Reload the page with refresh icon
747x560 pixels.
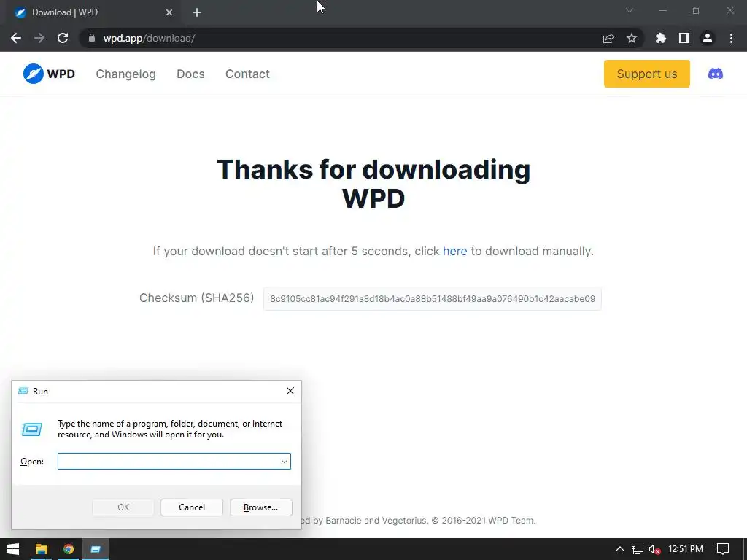(x=63, y=38)
